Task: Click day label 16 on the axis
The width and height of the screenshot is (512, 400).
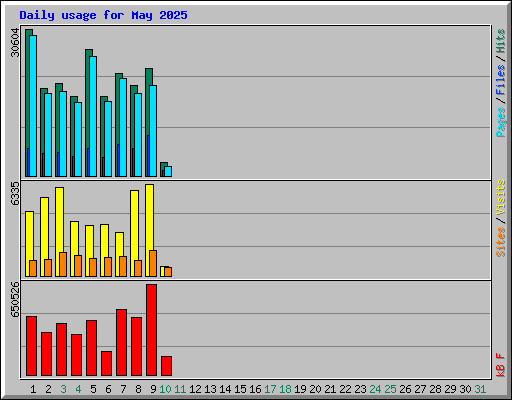Action: point(255,389)
